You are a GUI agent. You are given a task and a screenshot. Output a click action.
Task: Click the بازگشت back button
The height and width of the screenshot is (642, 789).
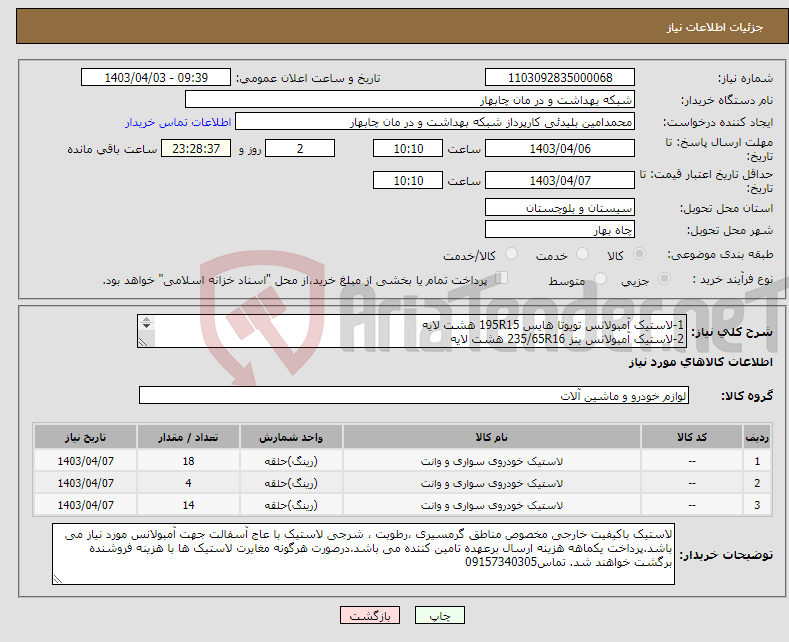370,615
